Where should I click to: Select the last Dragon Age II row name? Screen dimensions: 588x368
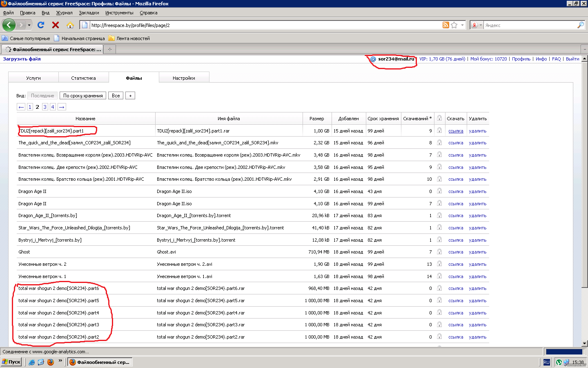pyautogui.click(x=32, y=204)
